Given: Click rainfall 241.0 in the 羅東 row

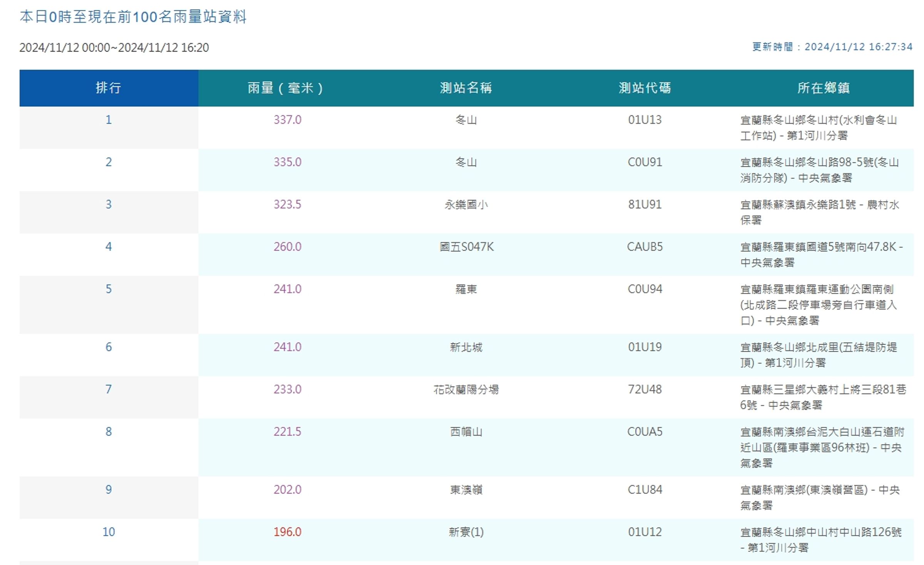Looking at the screenshot, I should click(288, 289).
